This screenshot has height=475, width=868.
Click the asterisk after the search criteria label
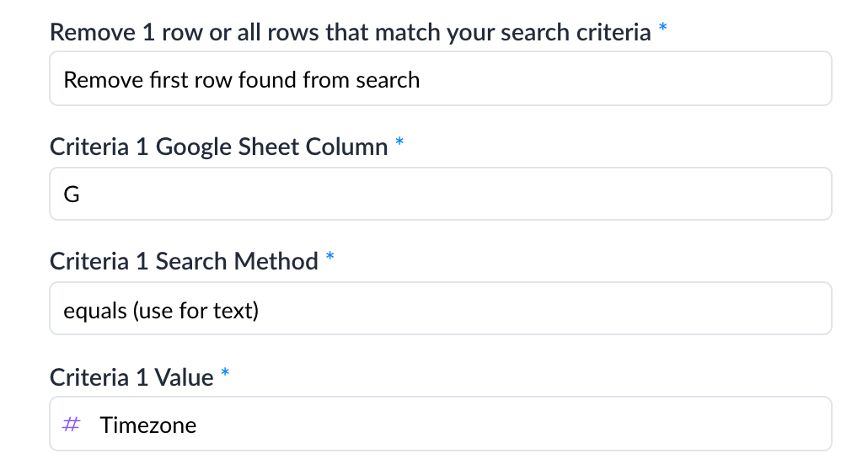(663, 28)
